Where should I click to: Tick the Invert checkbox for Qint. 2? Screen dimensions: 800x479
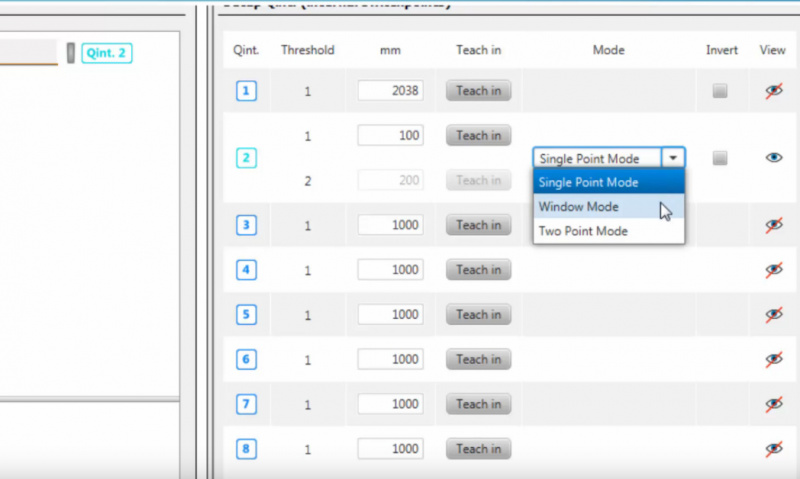(720, 158)
